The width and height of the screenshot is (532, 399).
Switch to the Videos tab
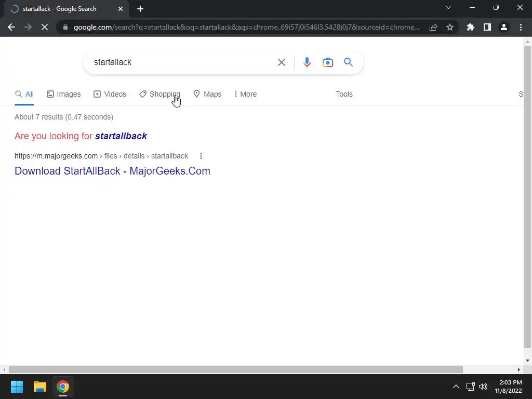[110, 94]
